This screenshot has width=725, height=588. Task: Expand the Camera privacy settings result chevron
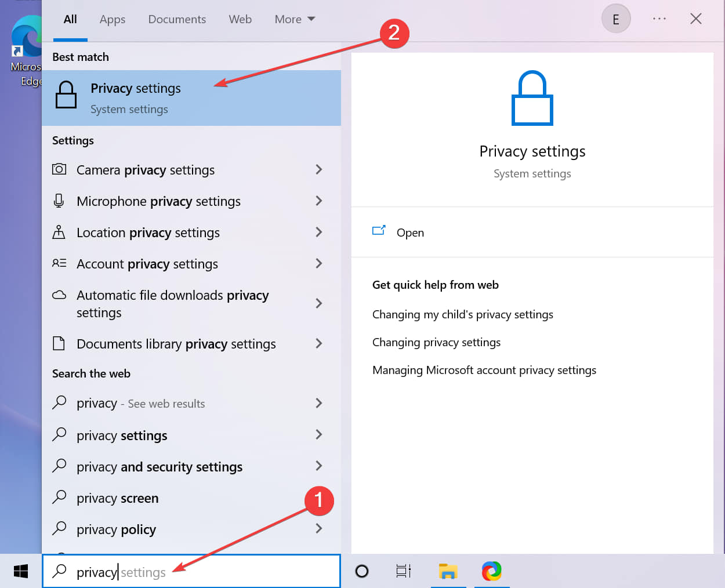tap(319, 169)
